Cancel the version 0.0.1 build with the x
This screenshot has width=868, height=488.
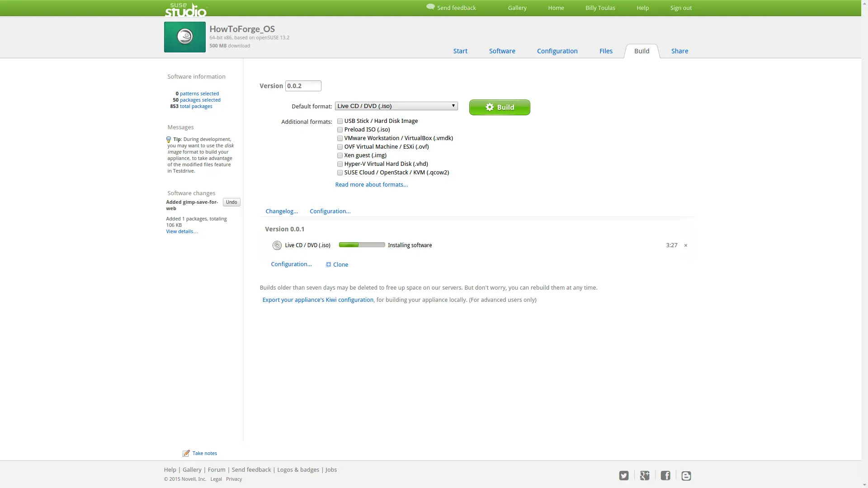point(686,245)
